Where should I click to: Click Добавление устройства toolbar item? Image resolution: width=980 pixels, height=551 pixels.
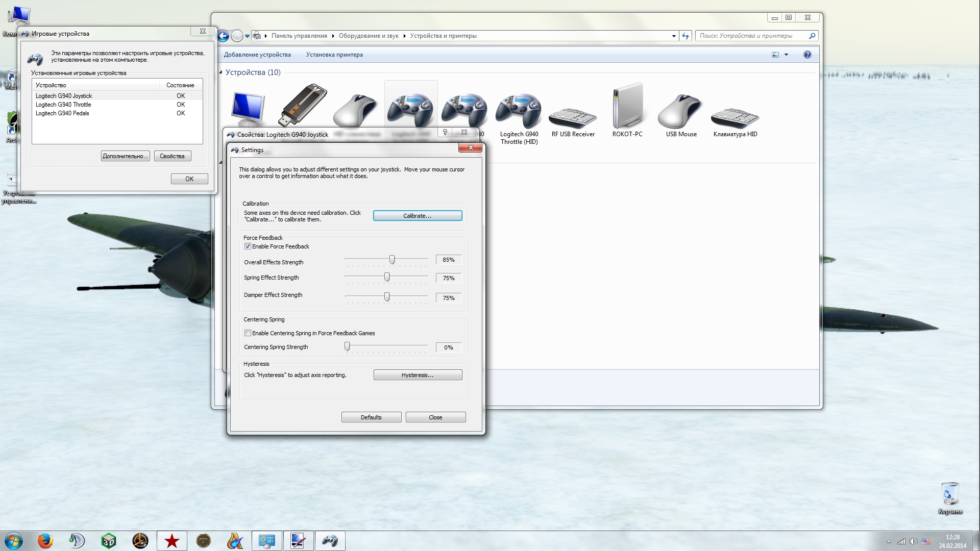point(257,55)
